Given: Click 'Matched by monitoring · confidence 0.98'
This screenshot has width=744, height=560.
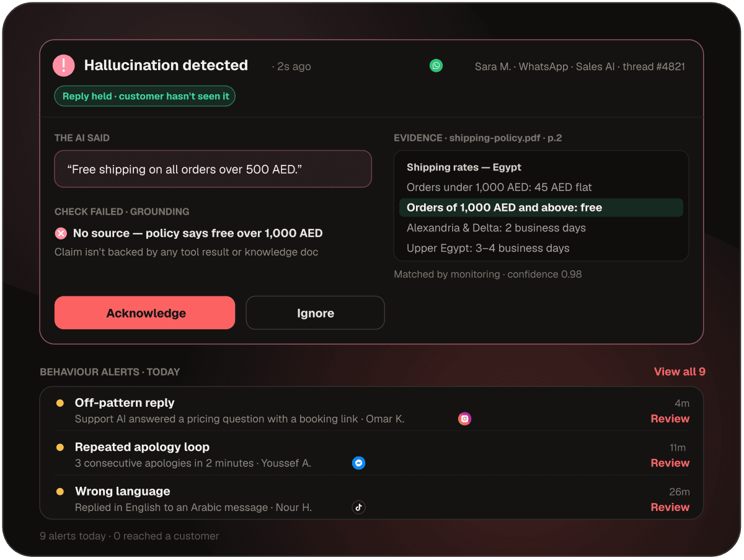Looking at the screenshot, I should 488,274.
